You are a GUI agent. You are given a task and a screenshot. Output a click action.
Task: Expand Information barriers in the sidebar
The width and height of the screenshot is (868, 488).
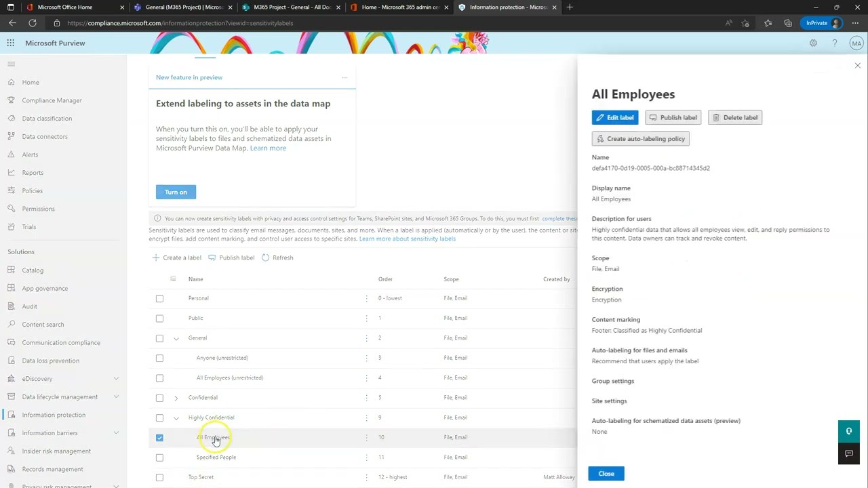point(116,433)
